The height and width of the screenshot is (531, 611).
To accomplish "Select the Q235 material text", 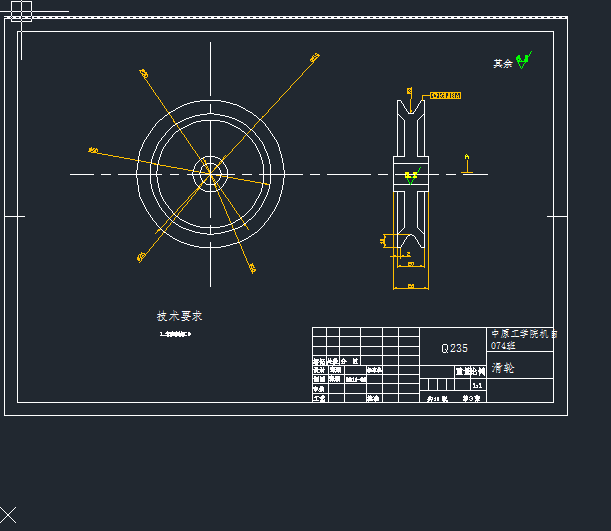I will [x=454, y=348].
